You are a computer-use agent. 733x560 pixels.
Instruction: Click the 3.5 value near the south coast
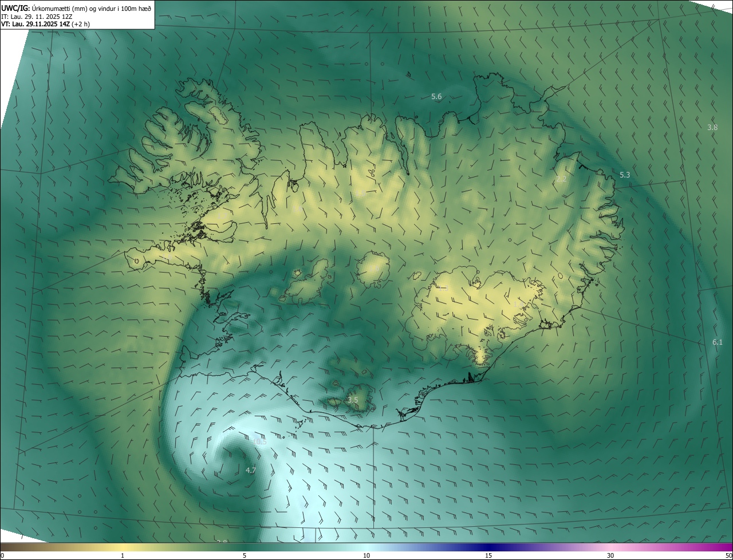point(353,400)
